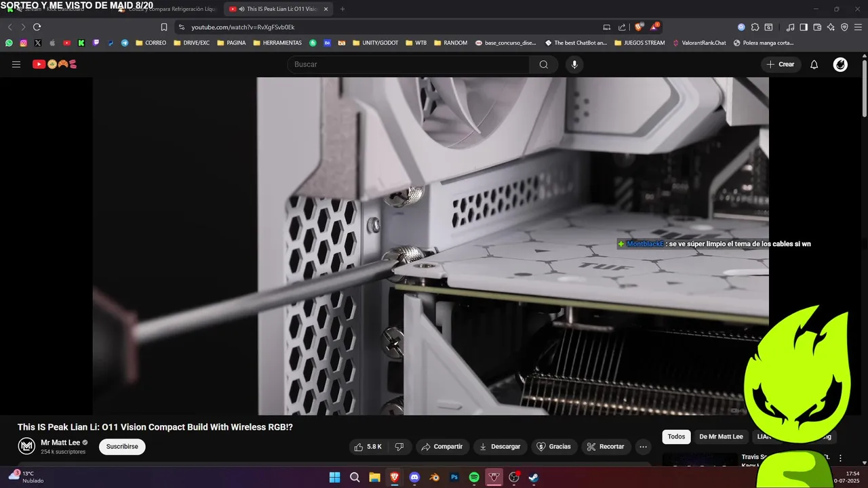Open the Instagram bookmark

23,43
